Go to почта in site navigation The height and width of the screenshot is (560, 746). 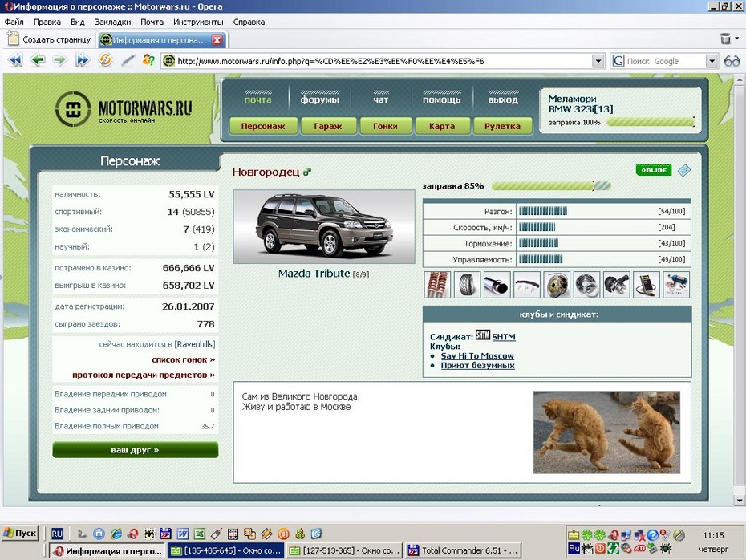click(257, 99)
